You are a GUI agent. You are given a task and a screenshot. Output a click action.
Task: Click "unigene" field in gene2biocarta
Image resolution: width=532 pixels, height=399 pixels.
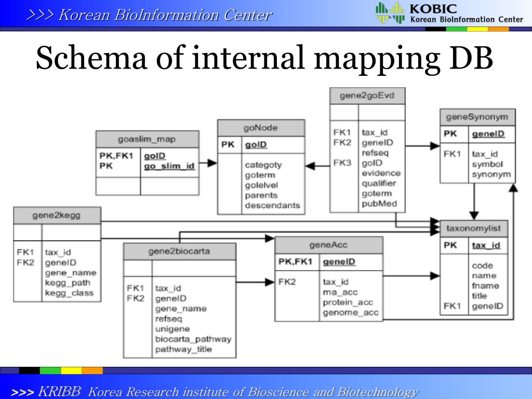172,329
